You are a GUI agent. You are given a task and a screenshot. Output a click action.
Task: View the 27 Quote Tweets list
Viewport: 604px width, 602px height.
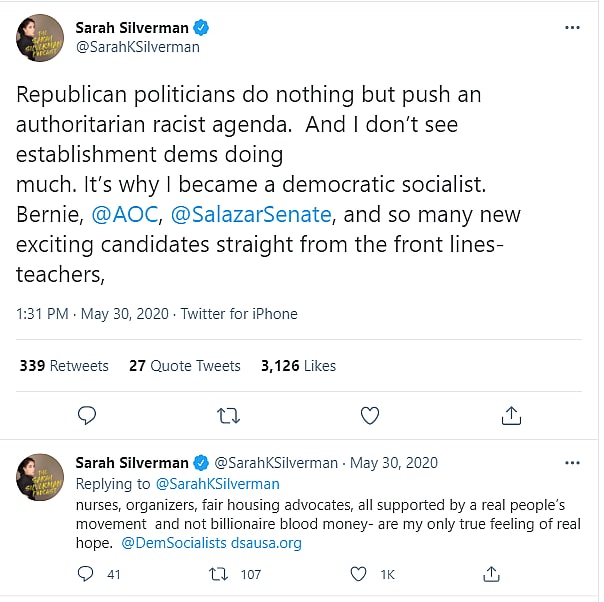coord(185,366)
